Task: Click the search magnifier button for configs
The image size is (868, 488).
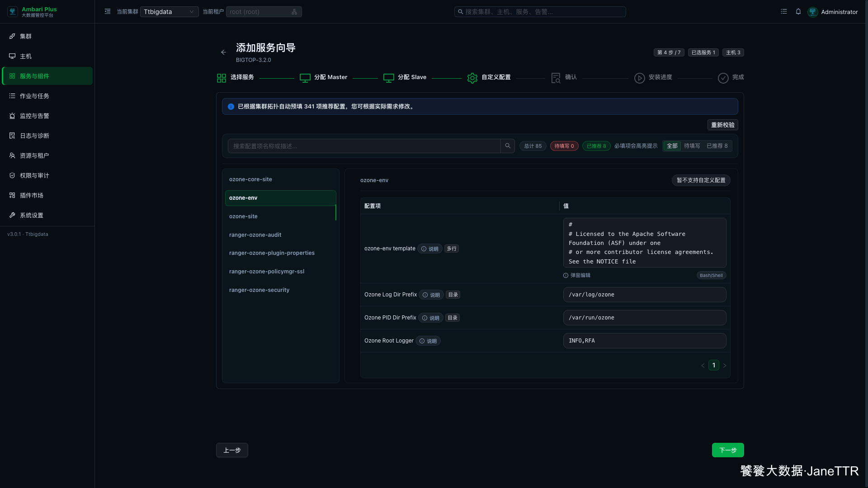Action: 508,146
